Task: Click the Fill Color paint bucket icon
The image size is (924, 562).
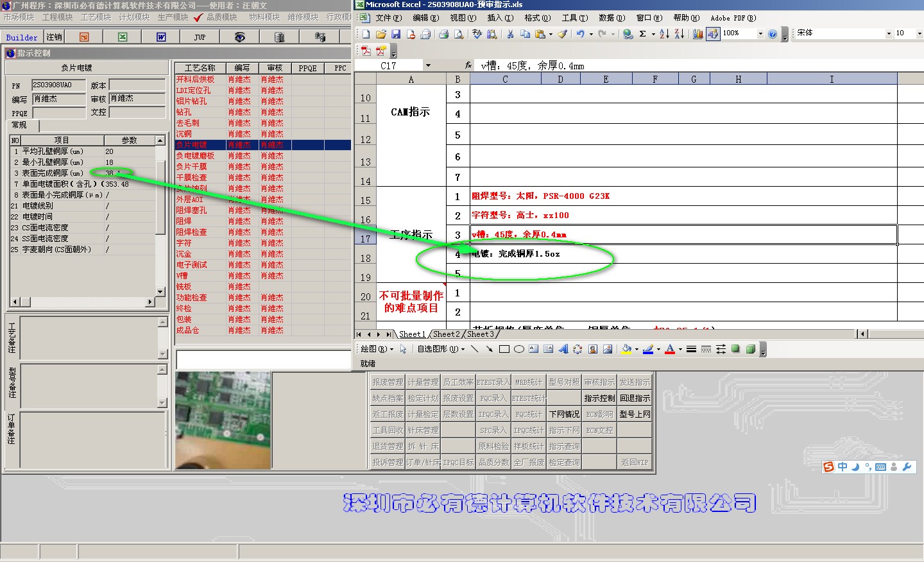Action: coord(626,349)
